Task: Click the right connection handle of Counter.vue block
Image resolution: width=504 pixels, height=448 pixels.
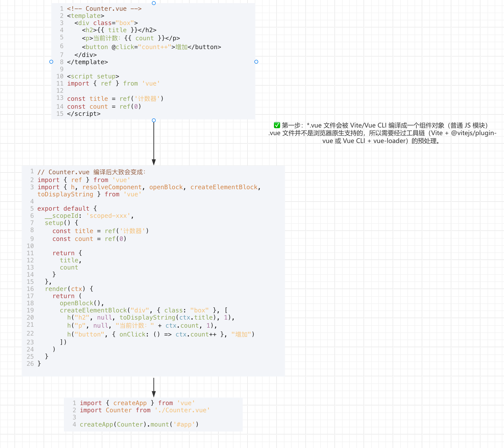Action: click(256, 62)
